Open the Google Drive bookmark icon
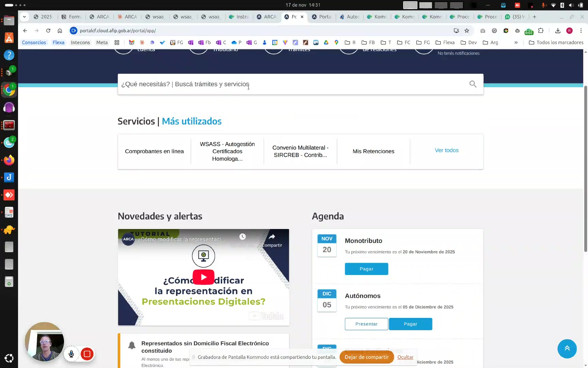Image resolution: width=588 pixels, height=368 pixels. click(x=326, y=43)
